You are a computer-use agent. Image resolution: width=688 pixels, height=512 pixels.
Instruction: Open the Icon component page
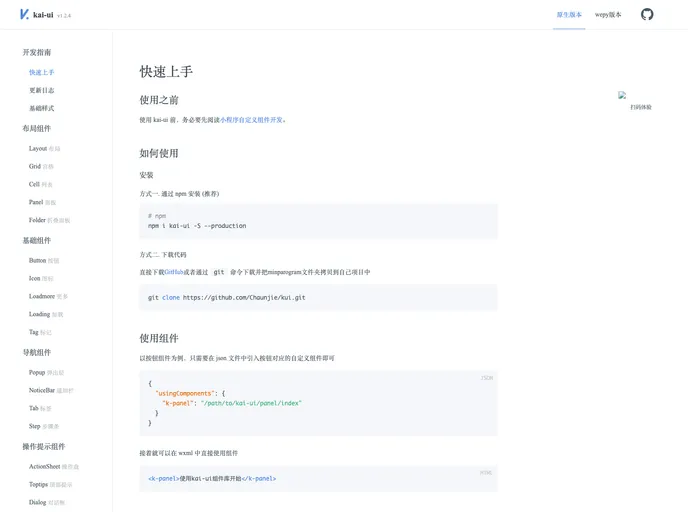pyautogui.click(x=41, y=279)
